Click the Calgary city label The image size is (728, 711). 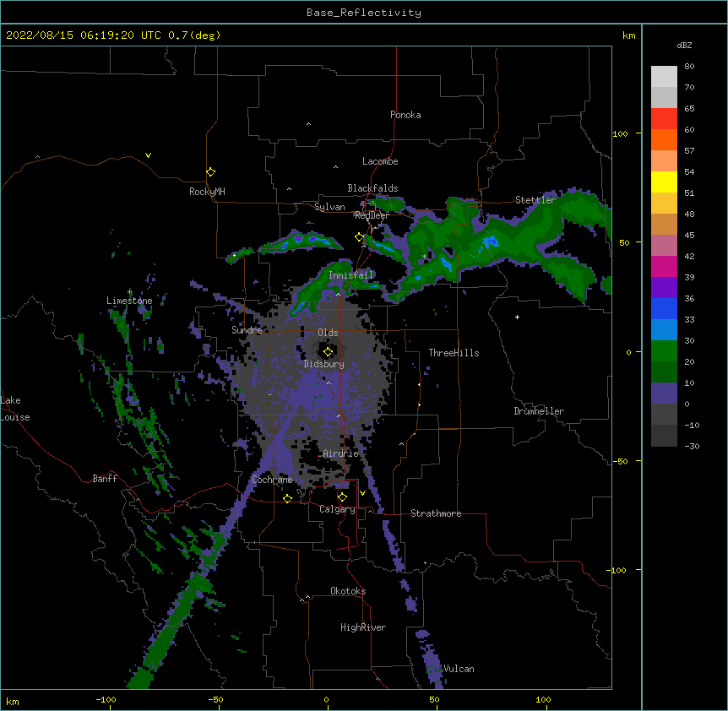tap(337, 509)
